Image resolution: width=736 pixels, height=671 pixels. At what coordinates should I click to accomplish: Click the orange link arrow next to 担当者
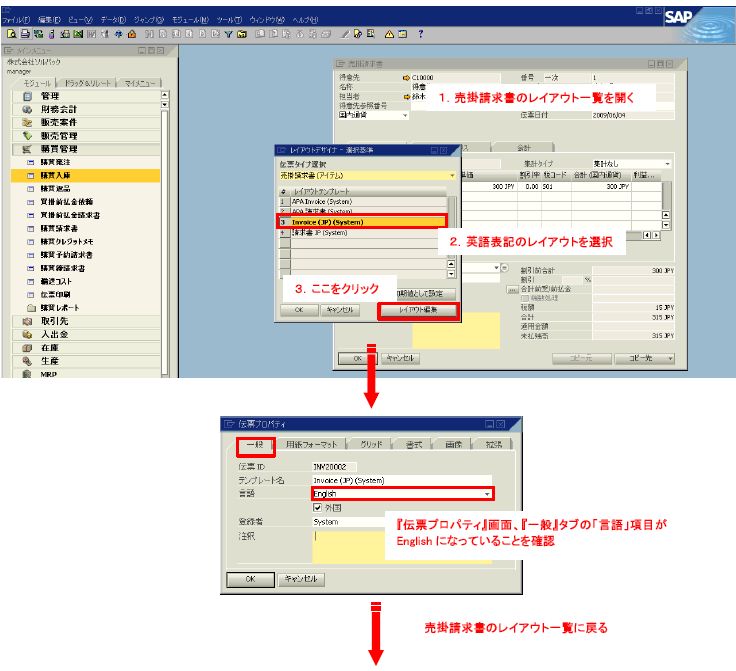(406, 97)
